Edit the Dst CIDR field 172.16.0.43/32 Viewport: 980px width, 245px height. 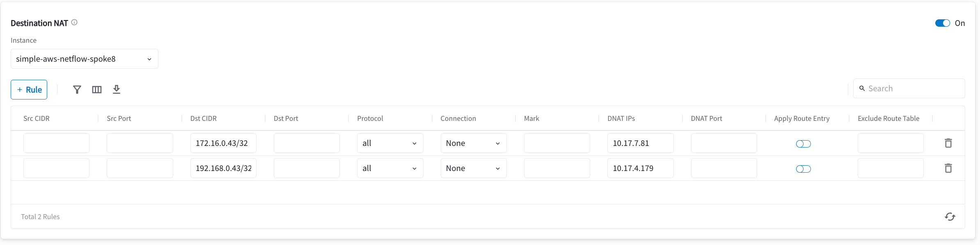(x=223, y=143)
